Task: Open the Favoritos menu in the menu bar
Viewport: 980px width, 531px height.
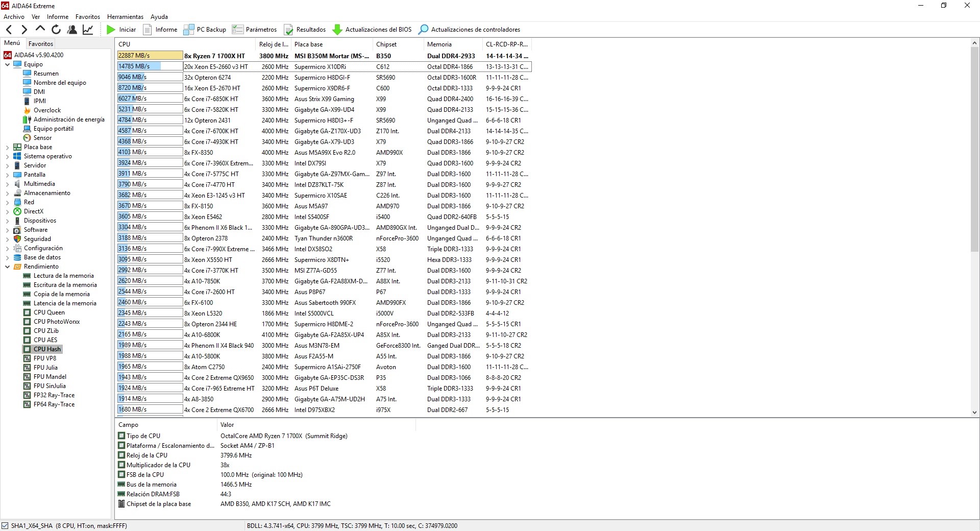Action: (88, 17)
